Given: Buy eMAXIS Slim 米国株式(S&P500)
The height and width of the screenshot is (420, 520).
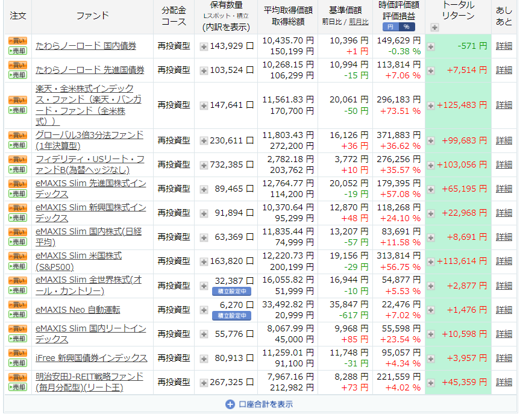Looking at the screenshot, I should 17,256.
